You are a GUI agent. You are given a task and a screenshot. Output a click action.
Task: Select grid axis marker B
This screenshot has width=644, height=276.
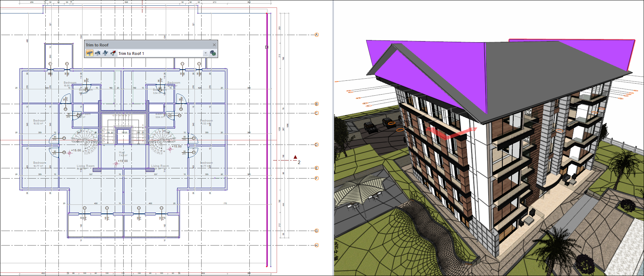point(317,104)
